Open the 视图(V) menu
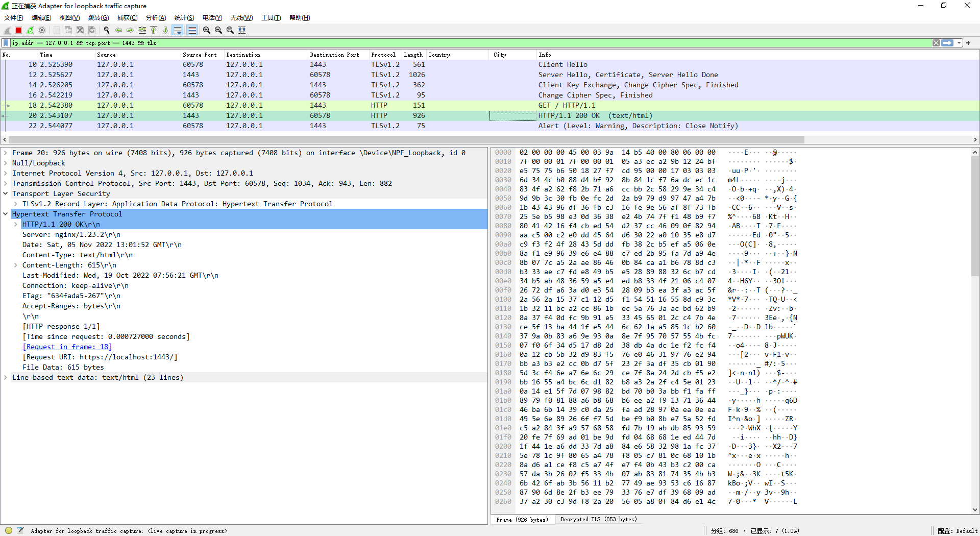Screen dimensions: 980x536 [69, 17]
